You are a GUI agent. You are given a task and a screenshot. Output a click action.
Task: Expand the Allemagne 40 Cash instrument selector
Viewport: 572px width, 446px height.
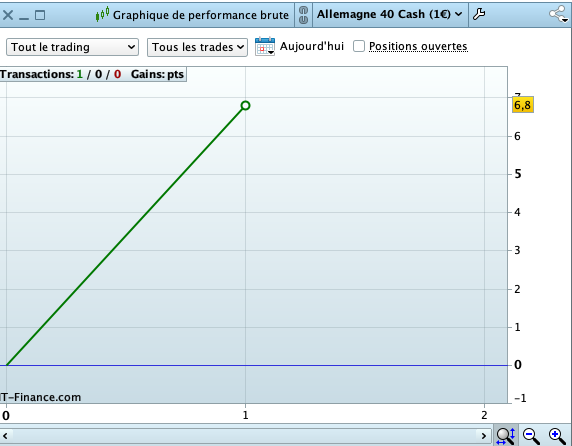tap(390, 14)
